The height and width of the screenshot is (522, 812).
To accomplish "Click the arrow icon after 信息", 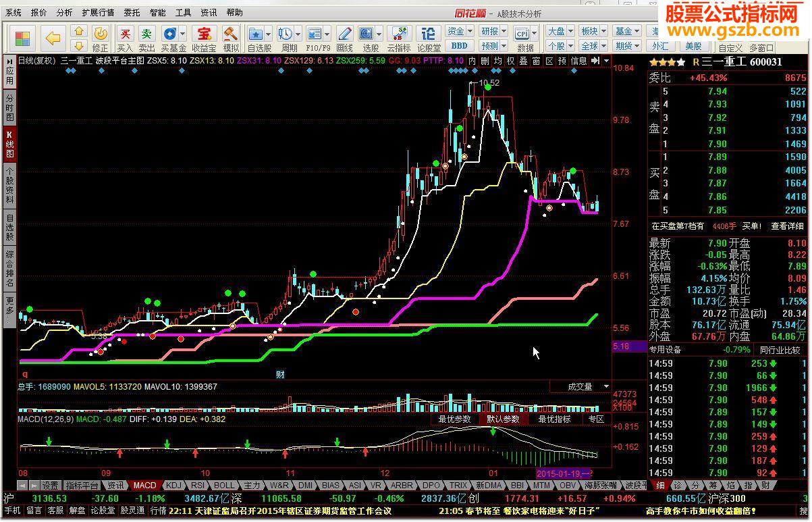I will pyautogui.click(x=595, y=60).
